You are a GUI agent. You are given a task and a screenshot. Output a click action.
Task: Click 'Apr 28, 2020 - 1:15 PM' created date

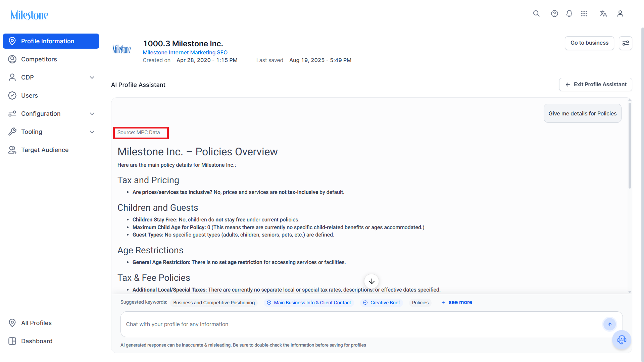[207, 60]
